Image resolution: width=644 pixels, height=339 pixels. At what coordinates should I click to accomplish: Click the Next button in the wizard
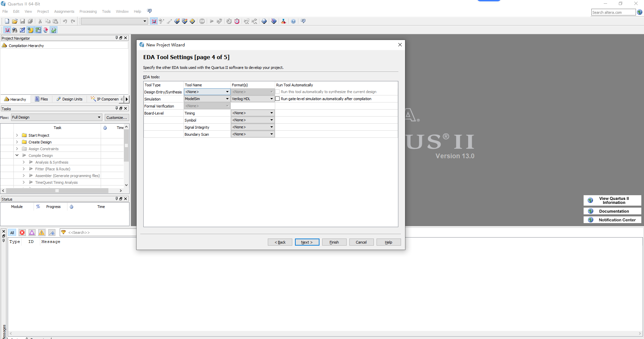coord(307,242)
